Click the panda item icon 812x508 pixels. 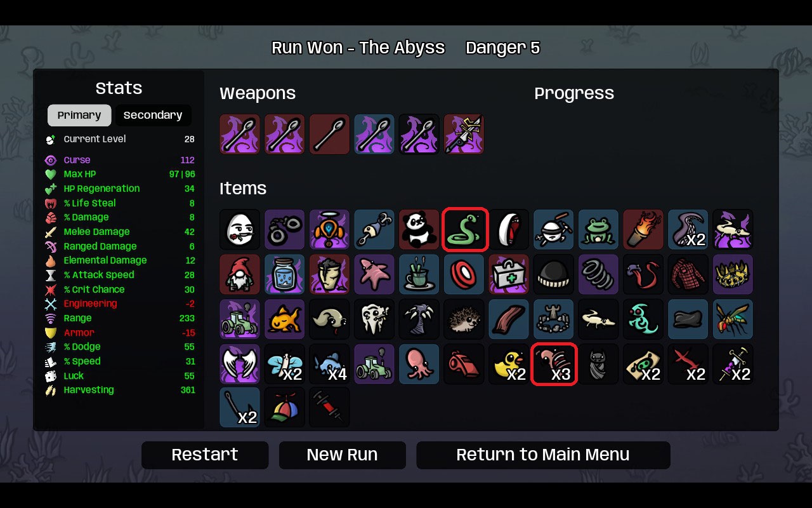pyautogui.click(x=419, y=229)
